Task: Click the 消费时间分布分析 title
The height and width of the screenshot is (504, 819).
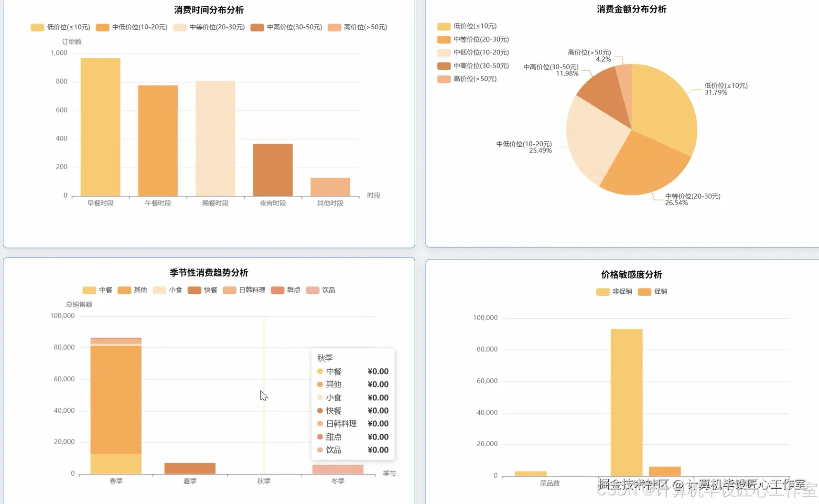Action: 209,10
